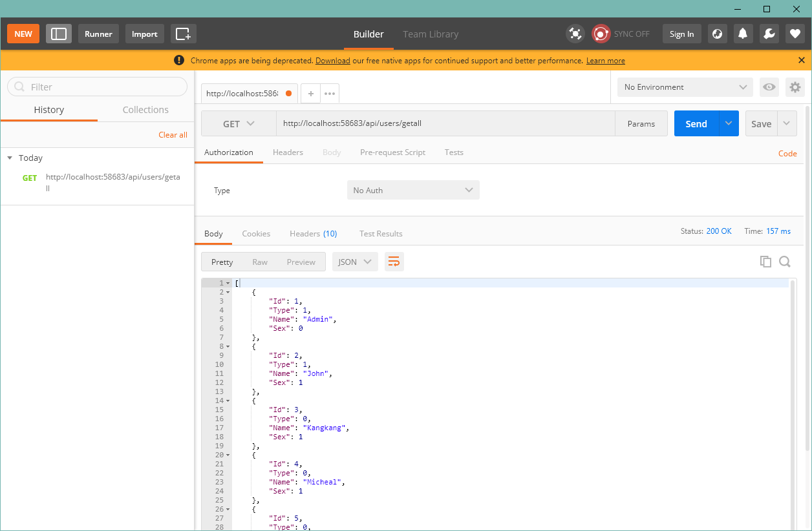Open the tab options ellipsis menu
The image size is (812, 531).
tap(330, 94)
